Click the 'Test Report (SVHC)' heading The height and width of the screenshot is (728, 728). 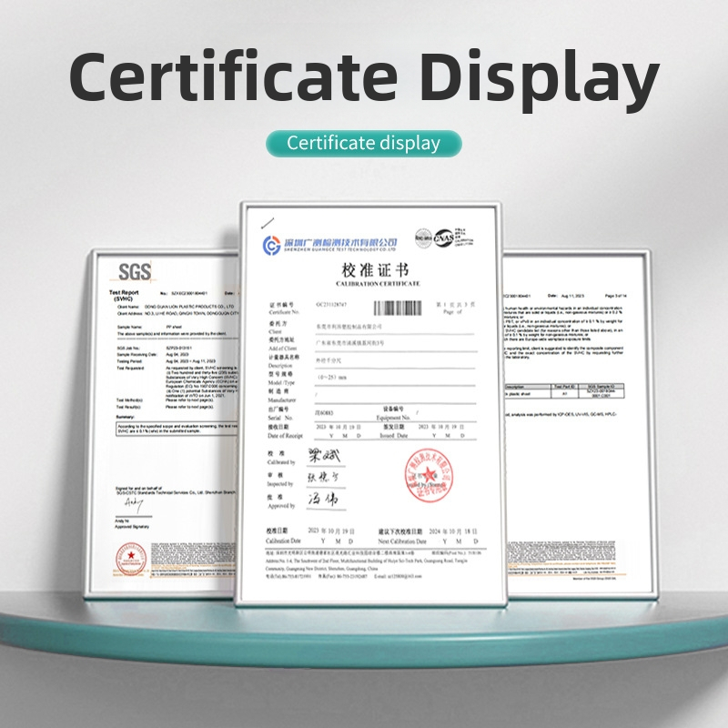(121, 295)
